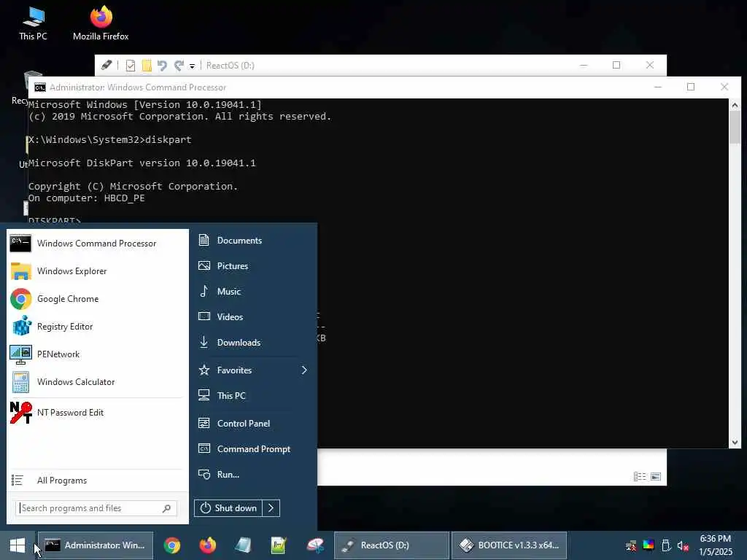
Task: Click Undo icon in ReactOS window toolbar
Action: click(163, 65)
